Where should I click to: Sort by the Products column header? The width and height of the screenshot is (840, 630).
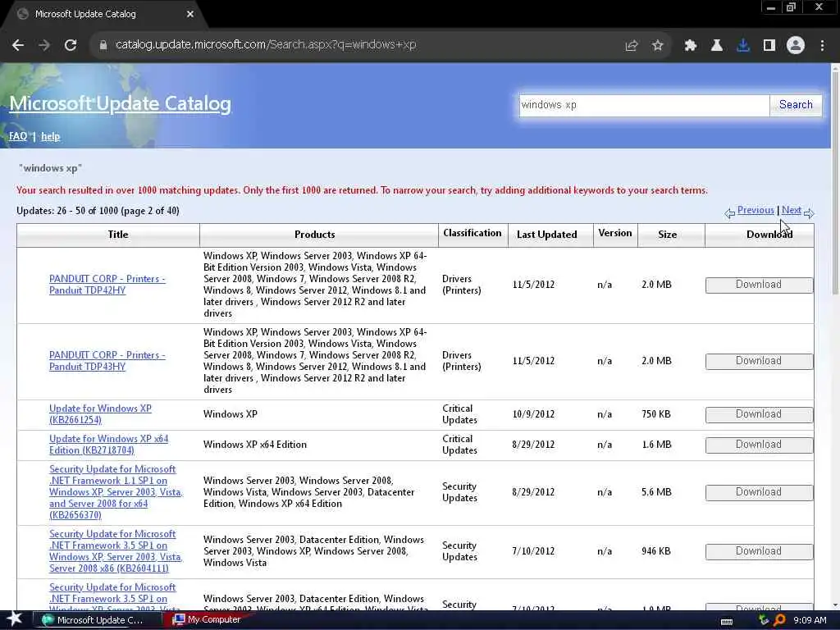click(x=314, y=235)
